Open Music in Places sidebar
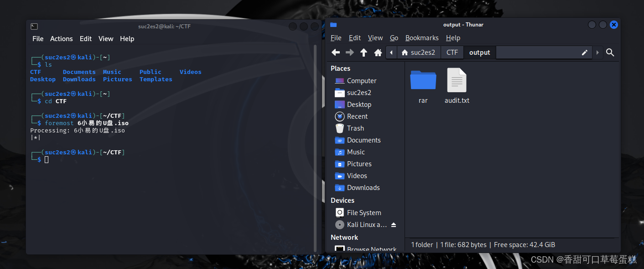This screenshot has height=269, width=644. pos(356,152)
